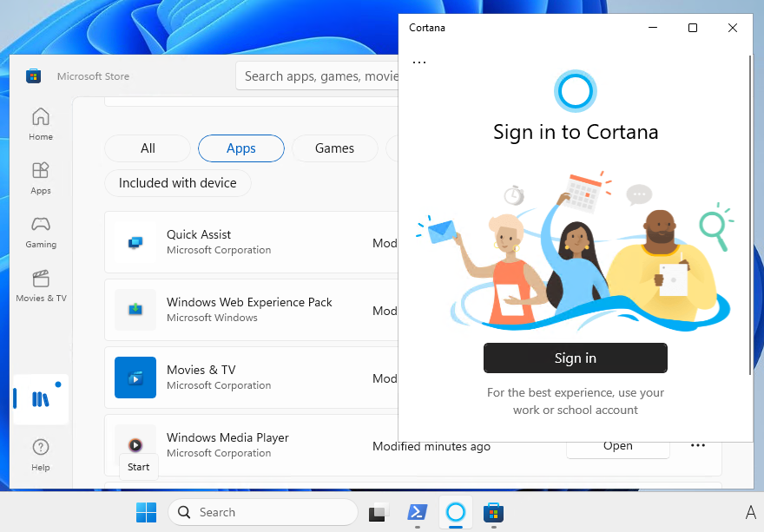Click the 'Sign in to Cortana' heading
Viewport: 764px width, 532px height.
pyautogui.click(x=576, y=132)
